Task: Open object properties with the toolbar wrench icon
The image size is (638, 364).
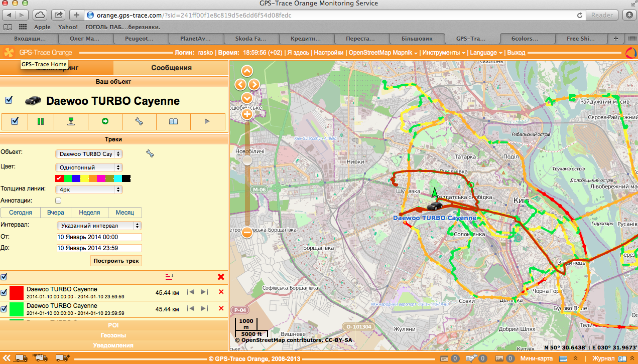Action: [139, 121]
